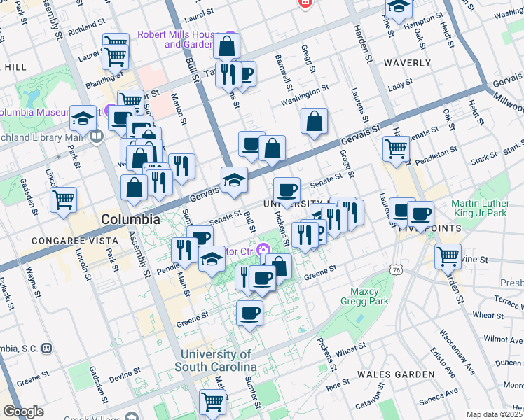The height and width of the screenshot is (420, 524).
Task: Select the CONGAREE VISTA neighborhood label
Action: point(75,241)
